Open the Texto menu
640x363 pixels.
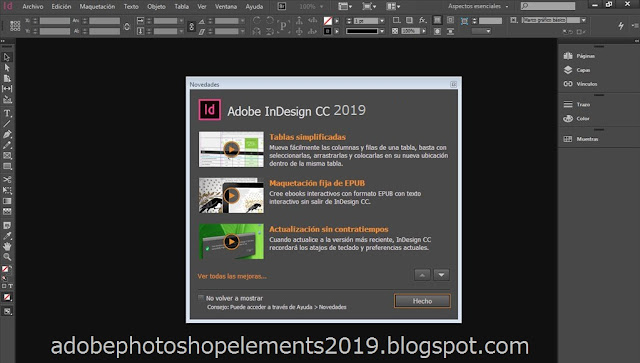[131, 7]
